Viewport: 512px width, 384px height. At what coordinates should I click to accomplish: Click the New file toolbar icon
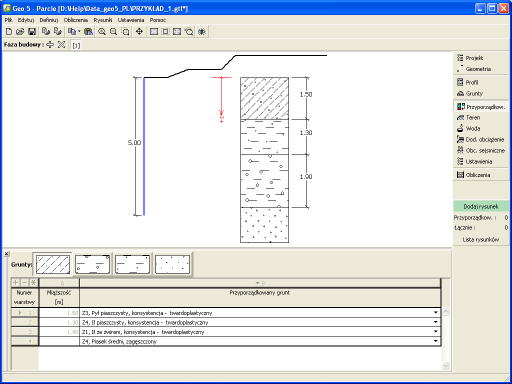click(x=9, y=32)
